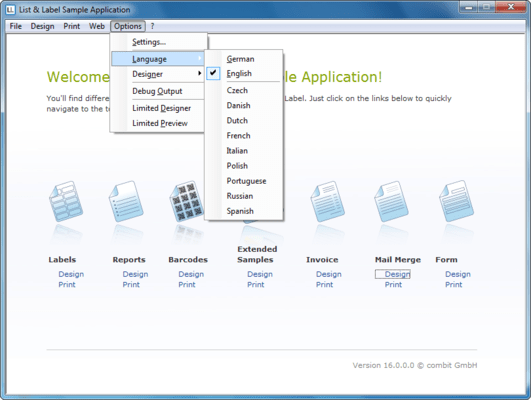Open Print link under Invoice
The width and height of the screenshot is (531, 400).
click(324, 285)
